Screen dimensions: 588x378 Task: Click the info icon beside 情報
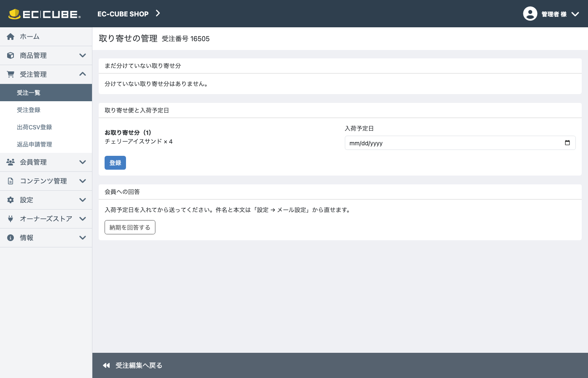coord(10,238)
